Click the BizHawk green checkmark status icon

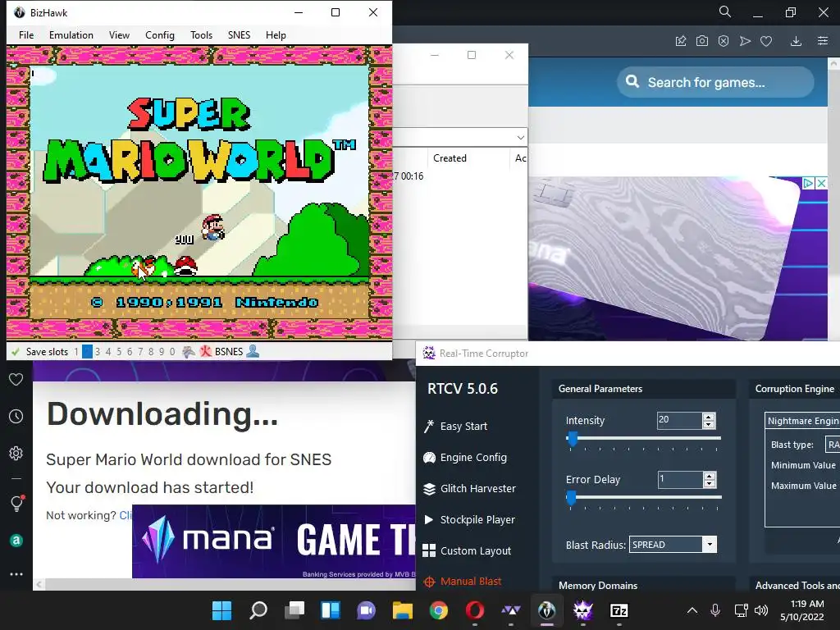click(x=16, y=352)
